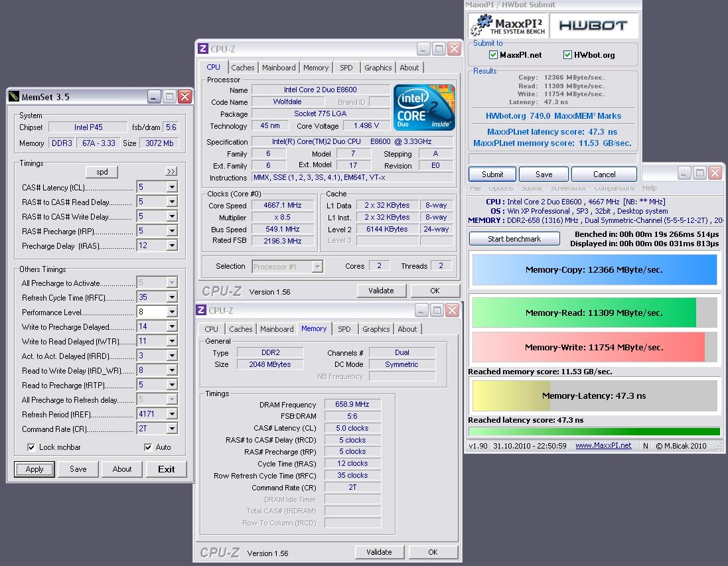728x566 pixels.
Task: Click the Memory-Read result bar
Action: point(595,313)
